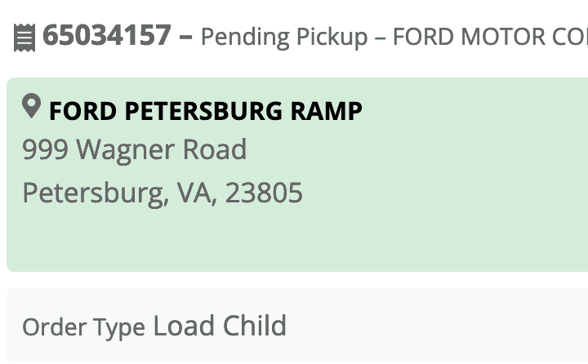This screenshot has height=364, width=588.
Task: Select order number 65034157
Action: (x=107, y=36)
